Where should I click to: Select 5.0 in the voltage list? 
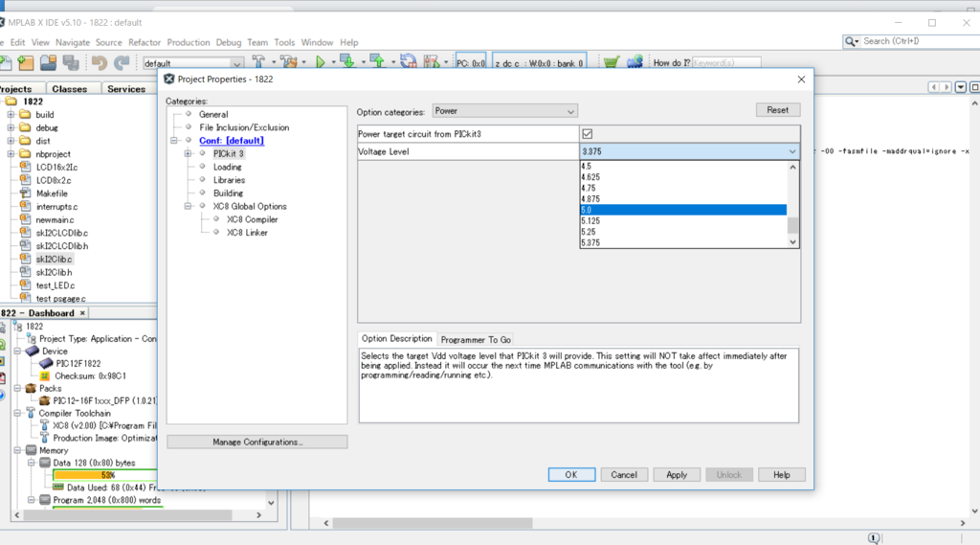point(683,210)
